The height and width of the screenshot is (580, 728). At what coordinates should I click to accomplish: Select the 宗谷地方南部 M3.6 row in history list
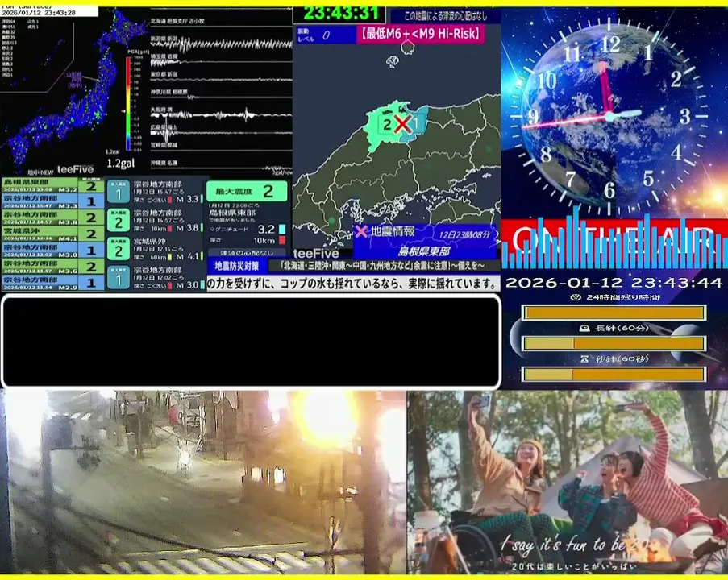click(53, 267)
